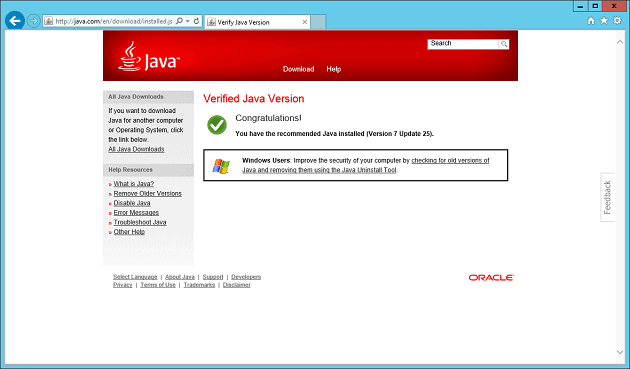Click the All Java Downloads link
This screenshot has width=630, height=369.
[x=136, y=149]
